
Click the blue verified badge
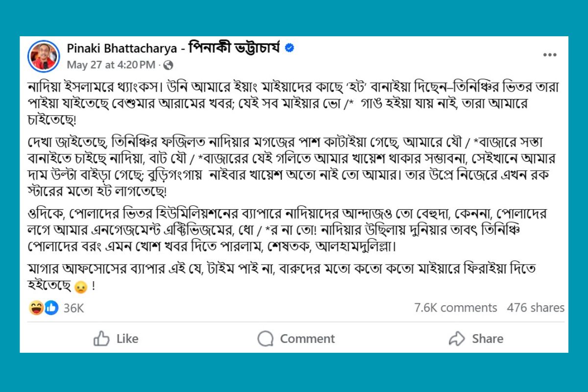point(290,49)
